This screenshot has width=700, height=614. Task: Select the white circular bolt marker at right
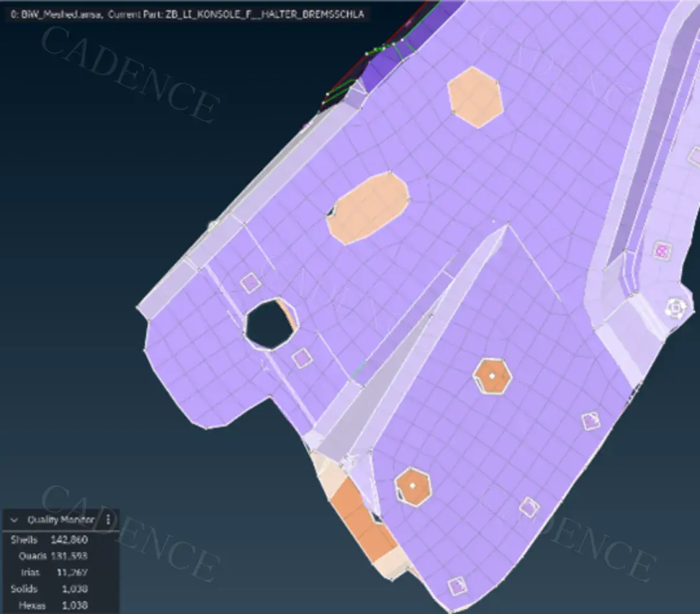676,308
